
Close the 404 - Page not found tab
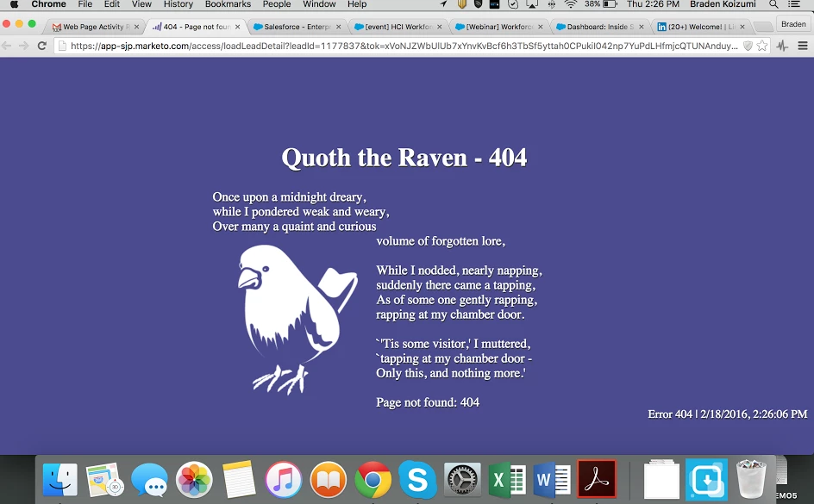click(x=237, y=27)
